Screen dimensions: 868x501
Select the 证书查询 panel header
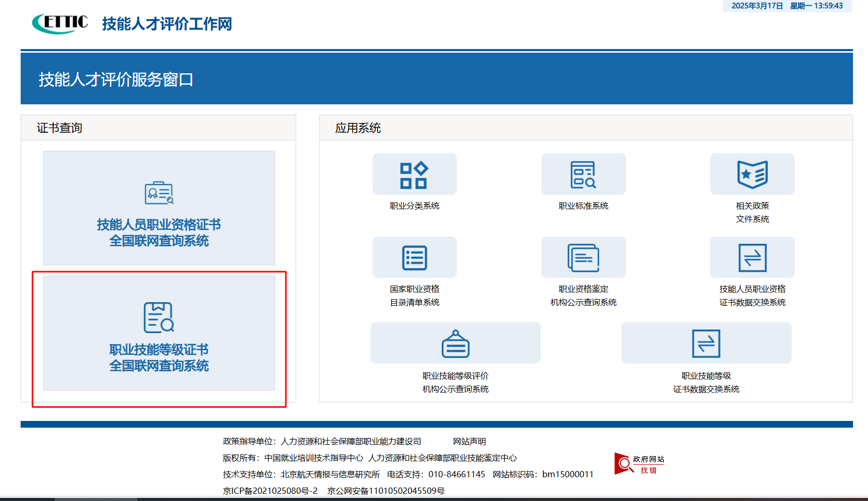click(x=59, y=128)
